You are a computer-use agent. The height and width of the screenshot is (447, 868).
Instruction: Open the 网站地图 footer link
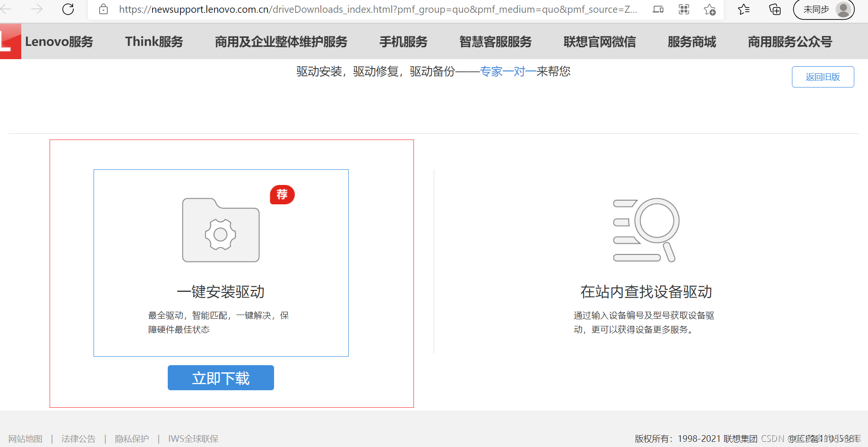click(x=26, y=438)
